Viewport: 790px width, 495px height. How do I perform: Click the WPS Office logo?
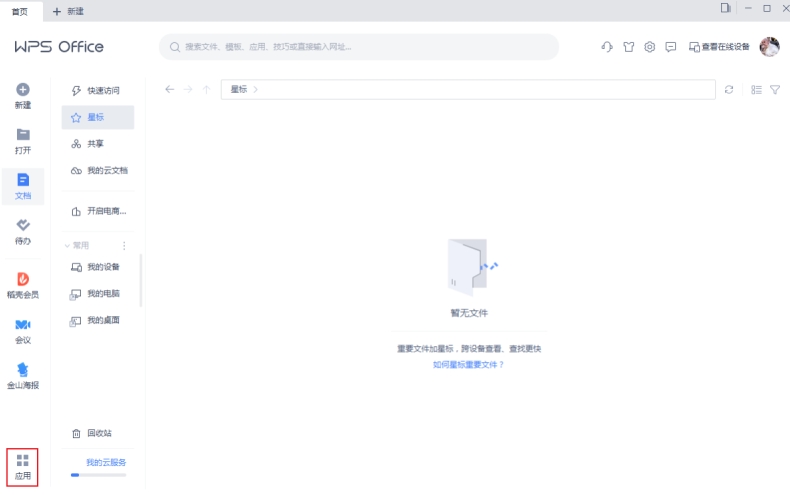coord(59,47)
